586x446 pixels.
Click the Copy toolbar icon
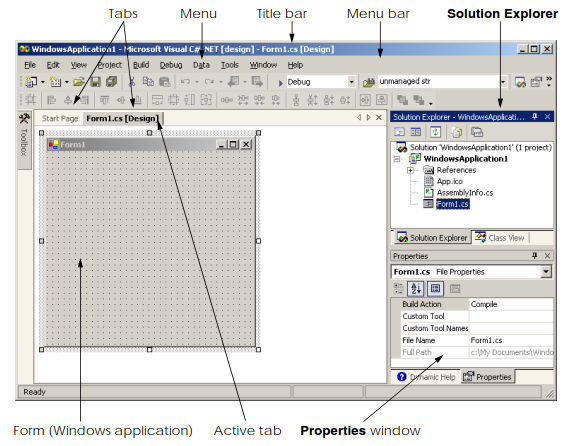coord(148,81)
